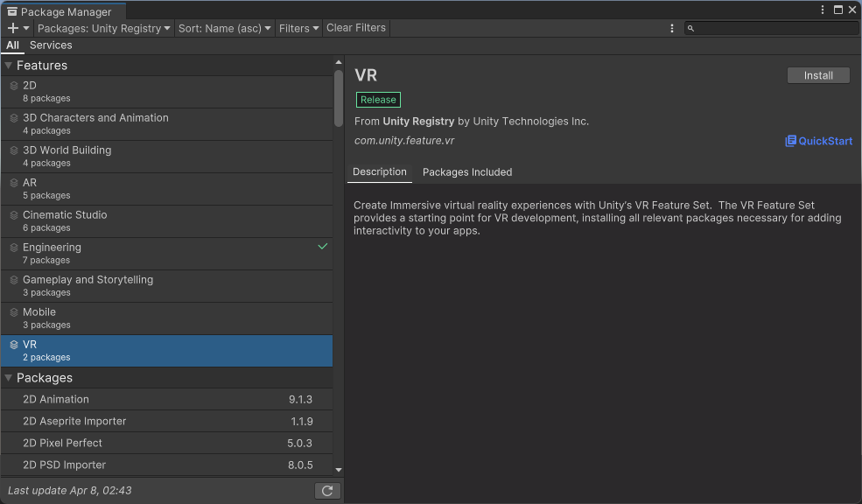Select the VR feature row
This screenshot has height=504, width=862.
[166, 351]
